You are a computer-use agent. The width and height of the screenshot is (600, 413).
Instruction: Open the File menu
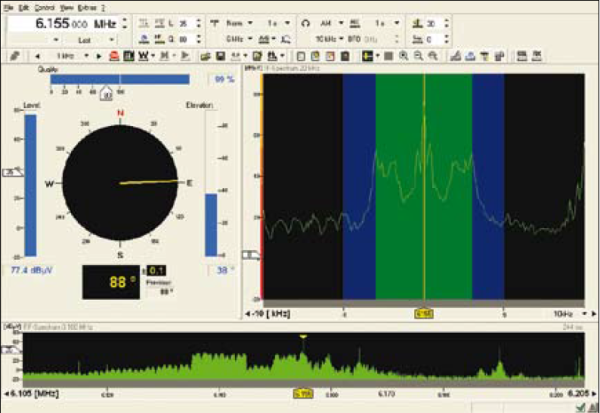tap(9, 5)
